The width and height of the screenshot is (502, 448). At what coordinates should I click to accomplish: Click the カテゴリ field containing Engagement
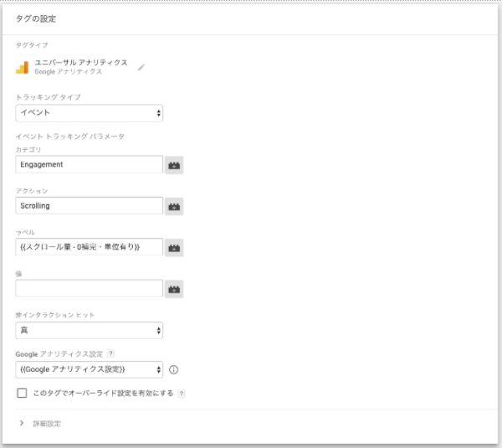(x=89, y=165)
